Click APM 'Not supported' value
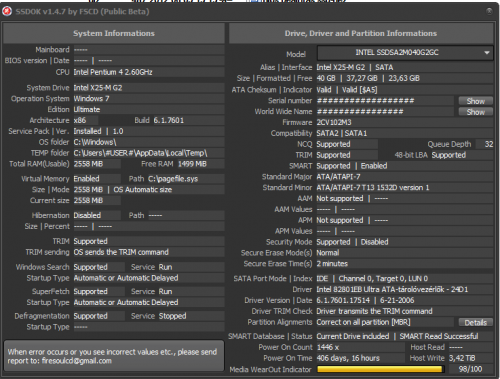 coord(340,220)
